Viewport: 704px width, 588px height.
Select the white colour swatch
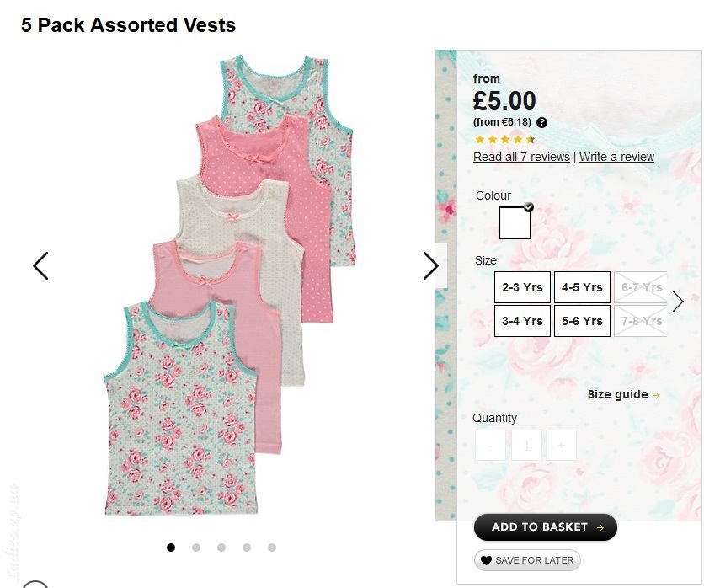[515, 222]
